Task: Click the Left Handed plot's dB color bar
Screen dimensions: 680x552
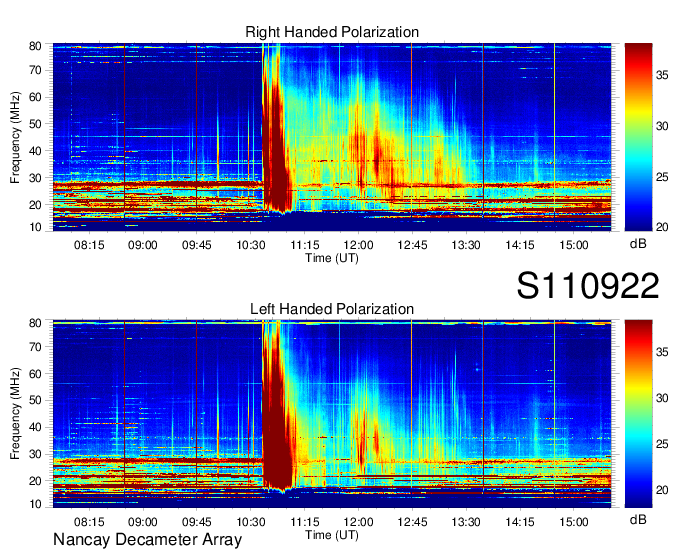Action: coord(638,414)
